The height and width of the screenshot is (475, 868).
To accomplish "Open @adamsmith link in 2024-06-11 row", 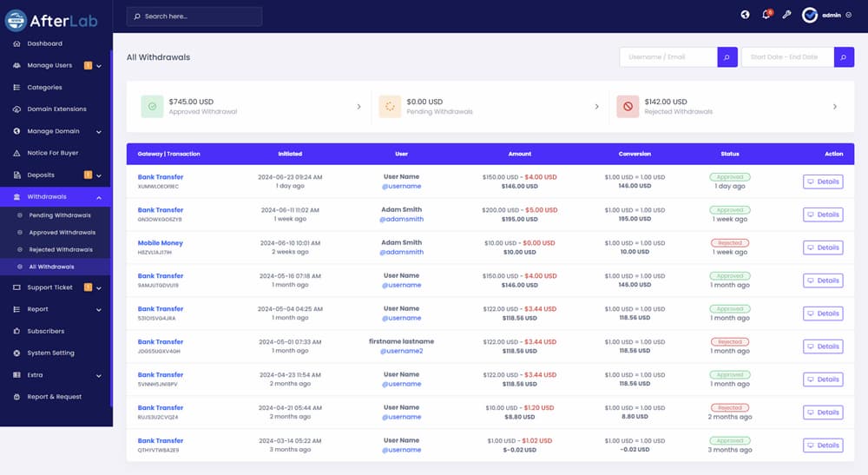I will 401,219.
